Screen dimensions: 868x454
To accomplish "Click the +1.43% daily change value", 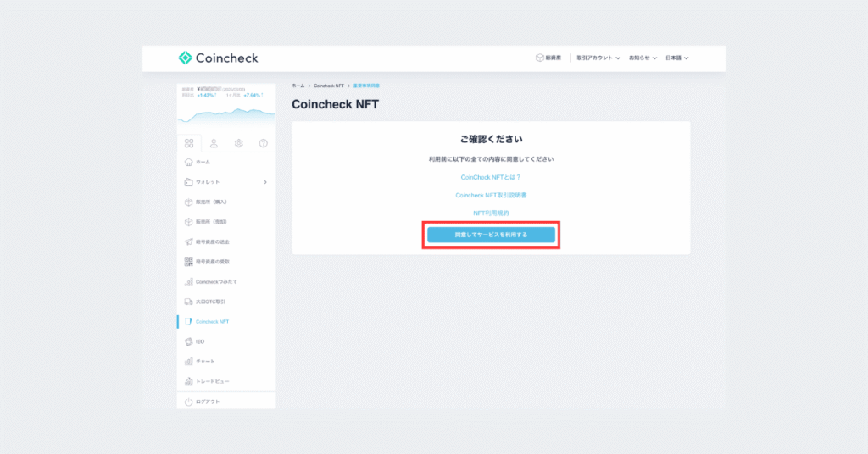I will (205, 95).
